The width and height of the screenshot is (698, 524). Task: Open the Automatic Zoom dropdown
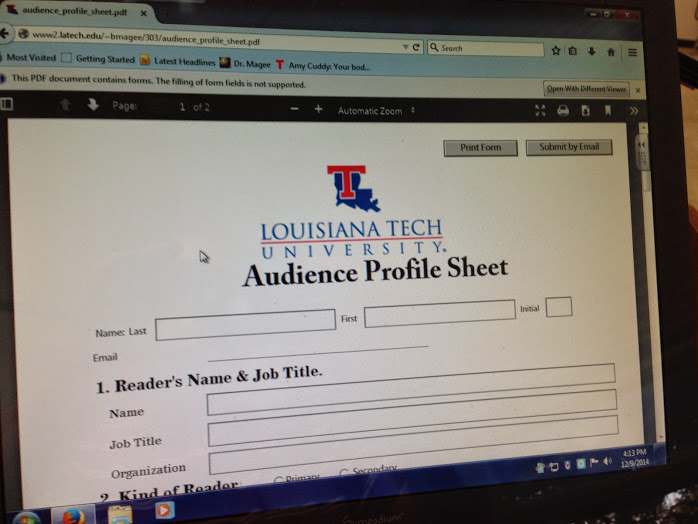coord(376,111)
